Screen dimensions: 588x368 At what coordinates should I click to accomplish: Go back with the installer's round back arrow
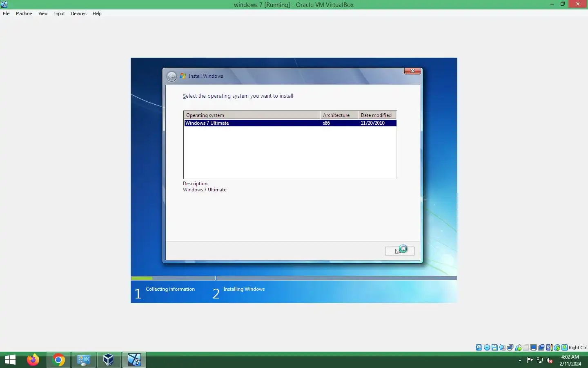click(172, 76)
